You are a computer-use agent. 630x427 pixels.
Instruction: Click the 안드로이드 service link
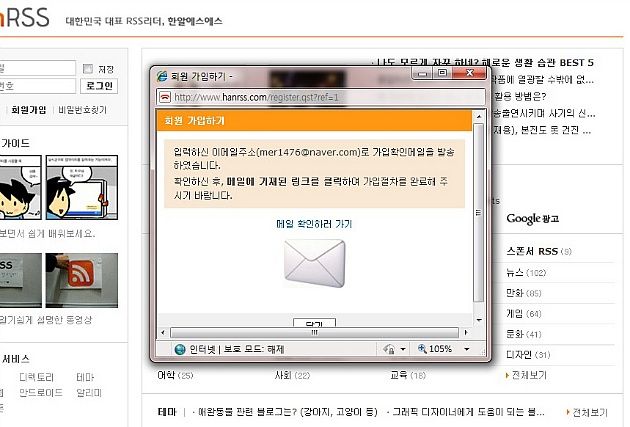pyautogui.click(x=41, y=392)
